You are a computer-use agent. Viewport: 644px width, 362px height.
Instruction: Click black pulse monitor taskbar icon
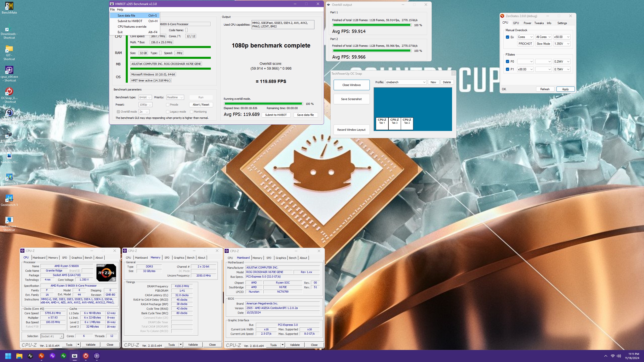click(30, 356)
